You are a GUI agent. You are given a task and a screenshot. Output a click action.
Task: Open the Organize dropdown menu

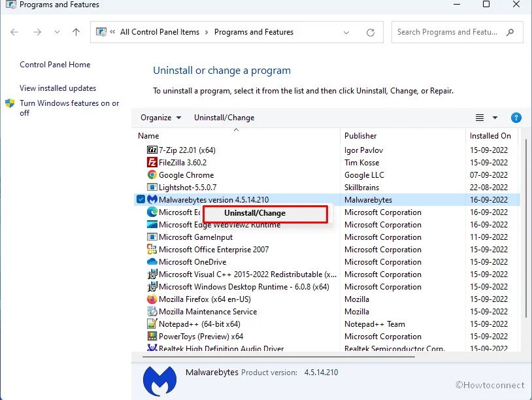[159, 118]
